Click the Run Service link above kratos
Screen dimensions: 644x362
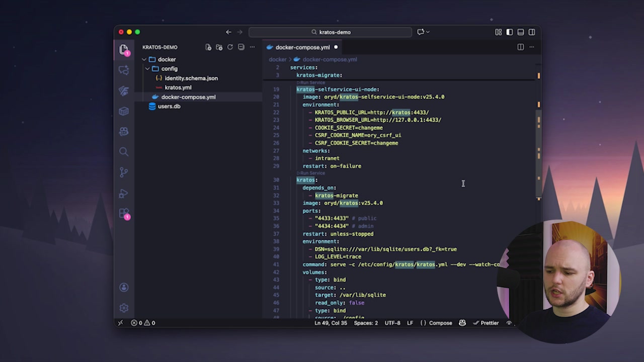[310, 173]
